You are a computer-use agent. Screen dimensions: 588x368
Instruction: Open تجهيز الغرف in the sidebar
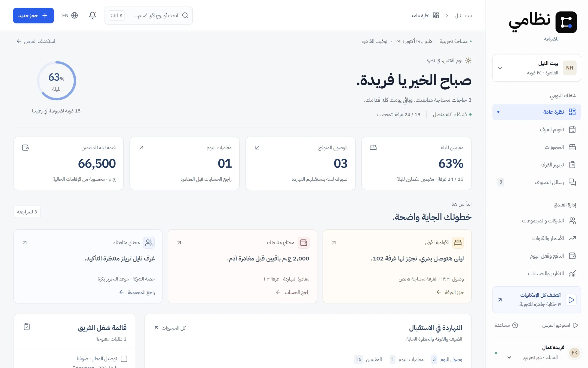[537, 165]
